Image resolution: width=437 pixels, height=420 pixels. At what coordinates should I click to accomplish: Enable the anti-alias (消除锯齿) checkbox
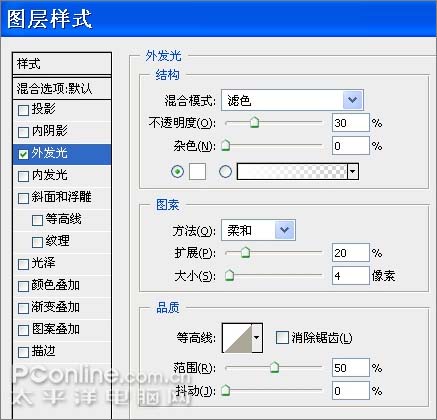[282, 338]
